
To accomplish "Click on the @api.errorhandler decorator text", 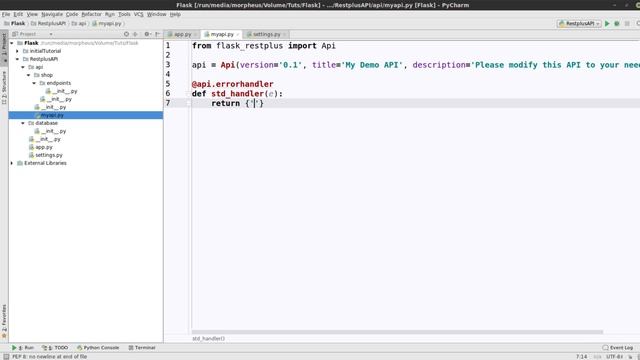I will [x=233, y=84].
